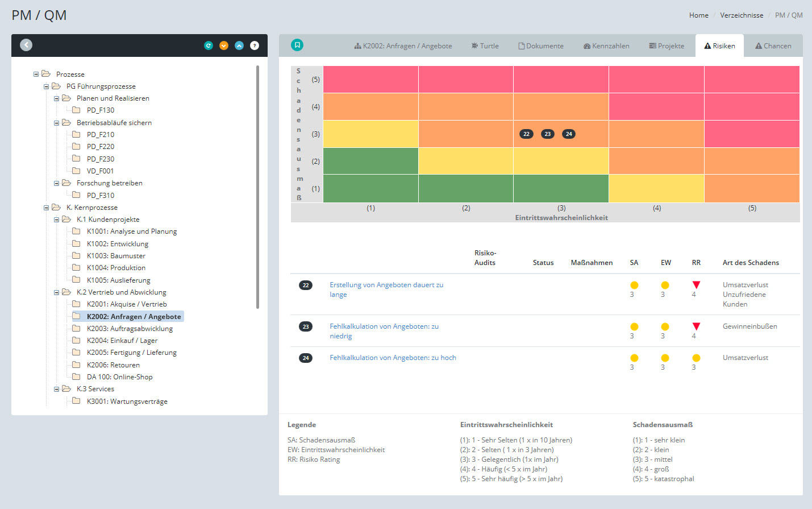The image size is (812, 509).
Task: Click the green refresh icon
Action: [x=209, y=45]
